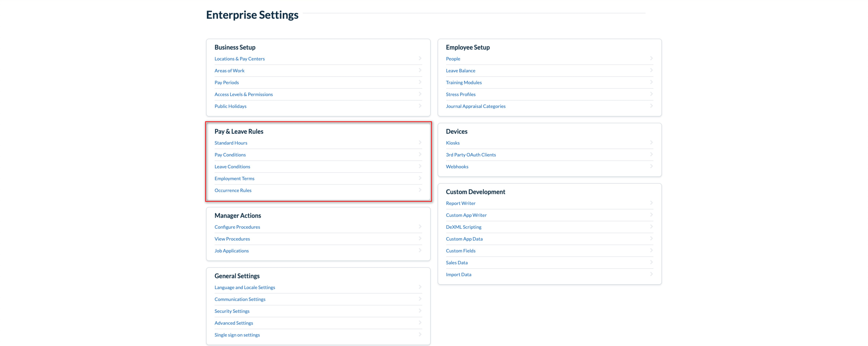
Task: Open Employment Terms link
Action: pyautogui.click(x=234, y=178)
